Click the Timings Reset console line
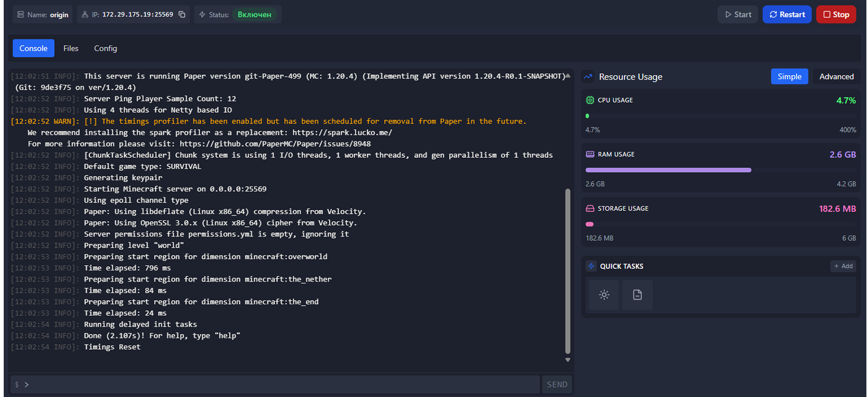This screenshot has height=397, width=868. (x=112, y=347)
